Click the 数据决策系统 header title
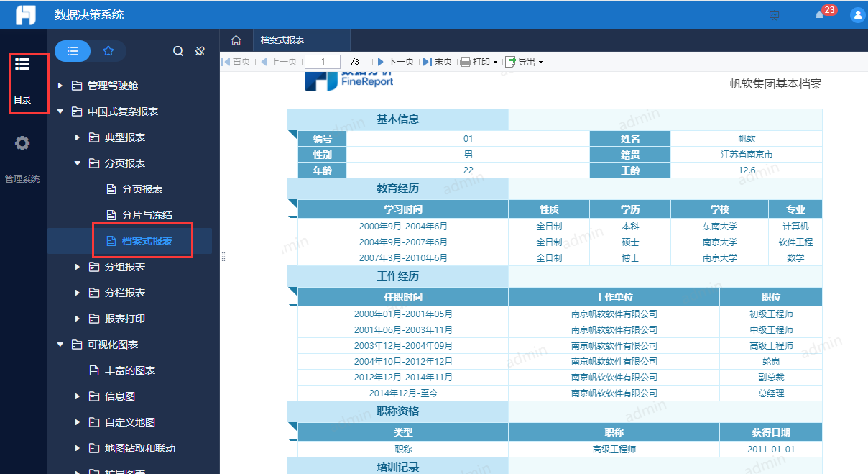This screenshot has width=868, height=474. (x=89, y=14)
